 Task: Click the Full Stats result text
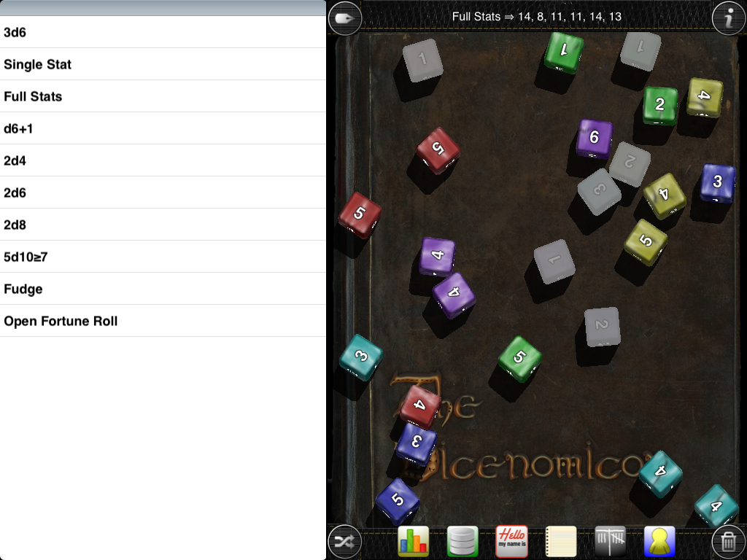click(x=536, y=16)
